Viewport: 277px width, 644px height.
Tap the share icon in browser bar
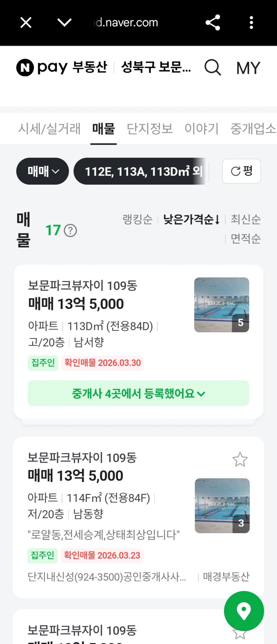(x=213, y=23)
